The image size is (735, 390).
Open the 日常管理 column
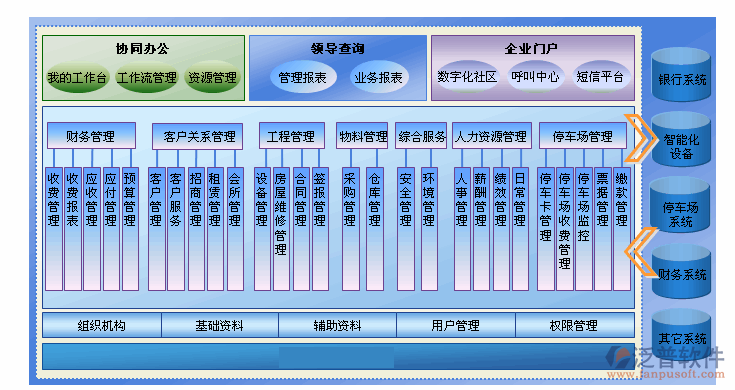(520, 229)
